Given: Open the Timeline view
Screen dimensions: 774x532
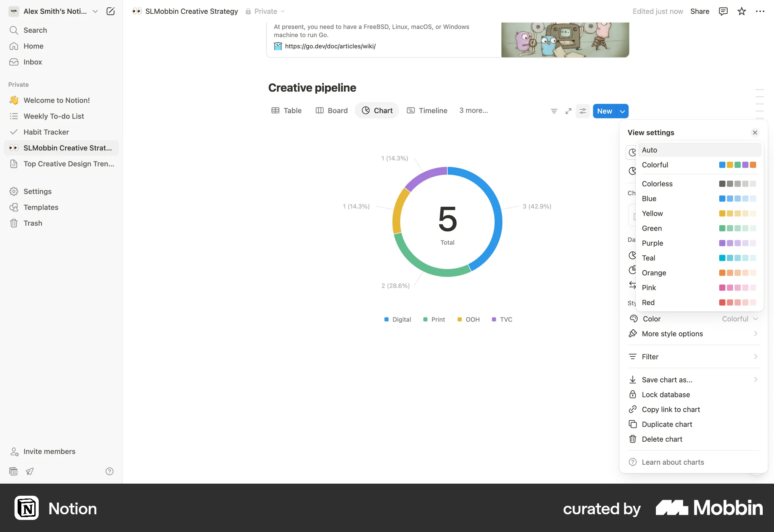Looking at the screenshot, I should pyautogui.click(x=433, y=110).
